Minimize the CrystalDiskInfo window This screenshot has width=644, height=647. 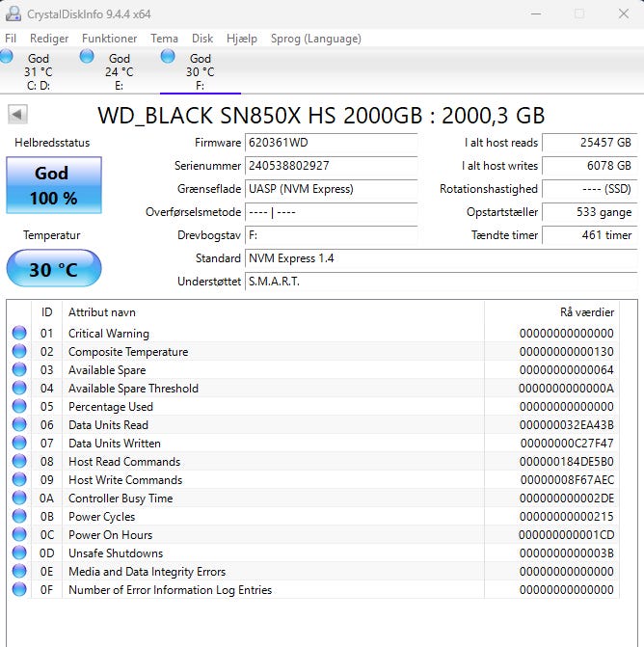click(536, 13)
